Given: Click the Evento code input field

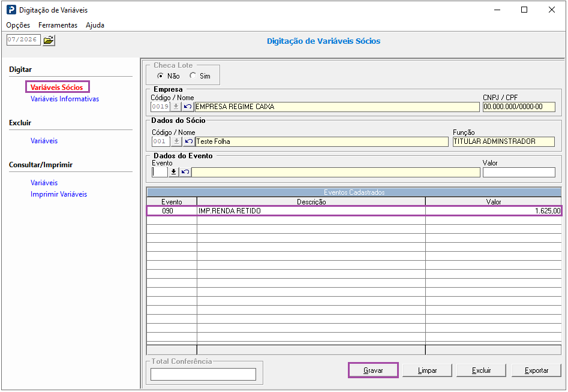Looking at the screenshot, I should point(160,172).
